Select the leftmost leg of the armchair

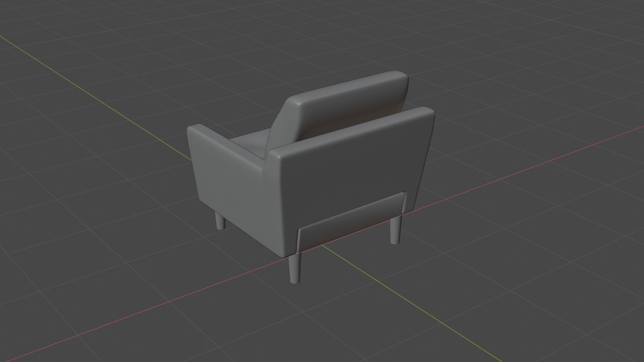220,221
